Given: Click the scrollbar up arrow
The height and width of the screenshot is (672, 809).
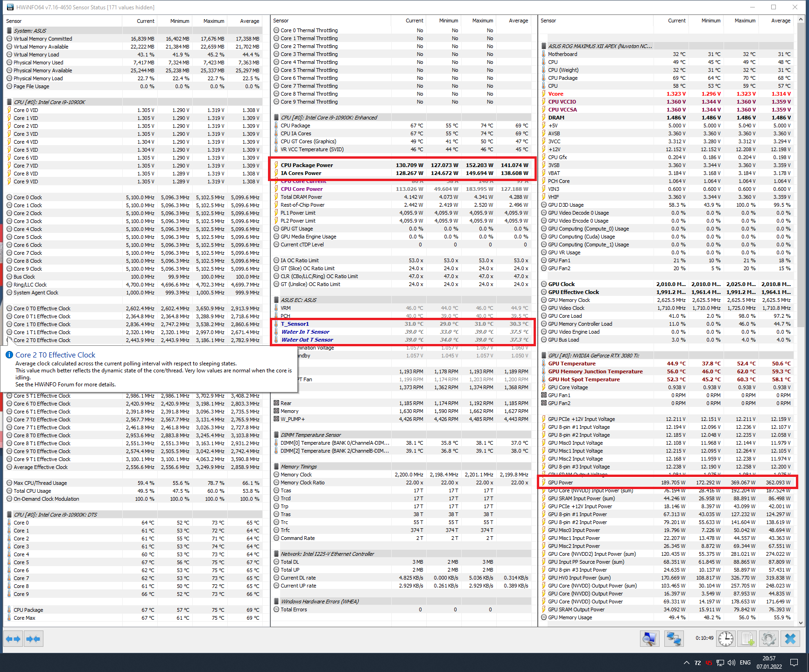Looking at the screenshot, I should pos(801,20).
